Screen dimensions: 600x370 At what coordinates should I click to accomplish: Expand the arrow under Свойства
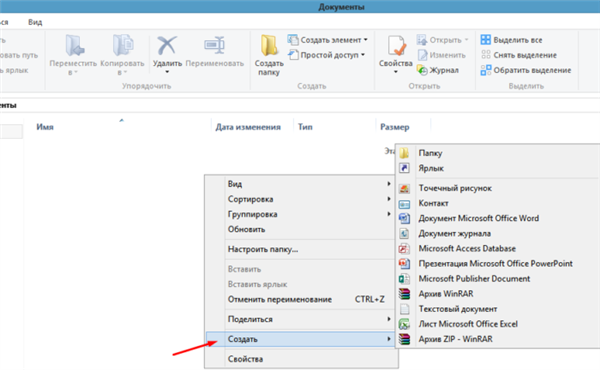pyautogui.click(x=396, y=72)
